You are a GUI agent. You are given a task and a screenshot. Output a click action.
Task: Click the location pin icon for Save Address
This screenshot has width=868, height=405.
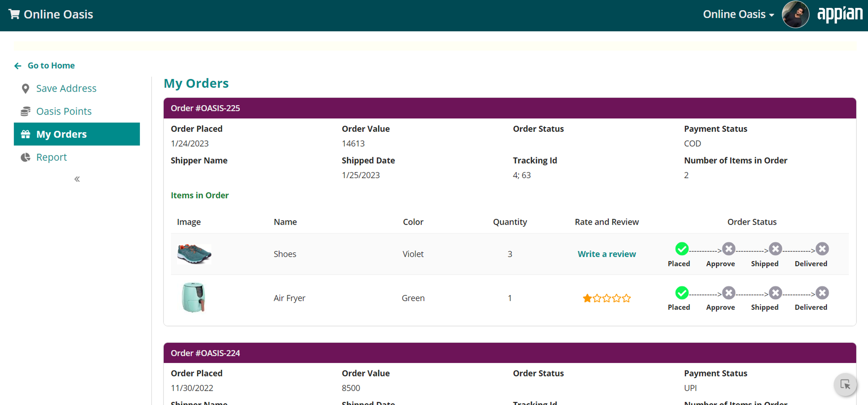(25, 89)
